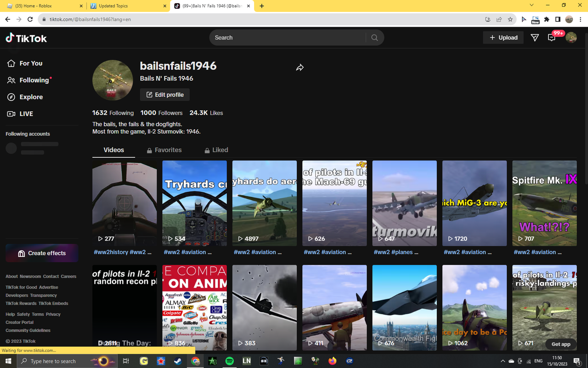Image resolution: width=588 pixels, height=368 pixels.
Task: Go back to the previous page
Action: tap(8, 19)
